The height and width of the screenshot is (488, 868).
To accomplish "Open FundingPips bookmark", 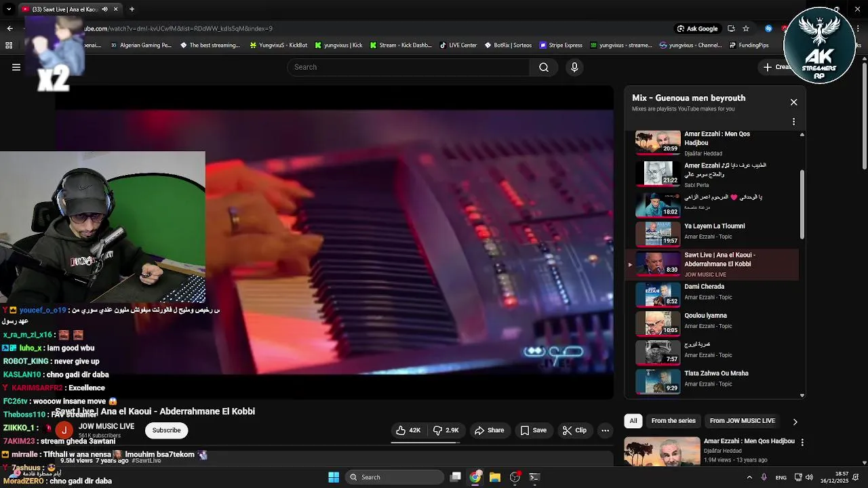I will point(749,45).
